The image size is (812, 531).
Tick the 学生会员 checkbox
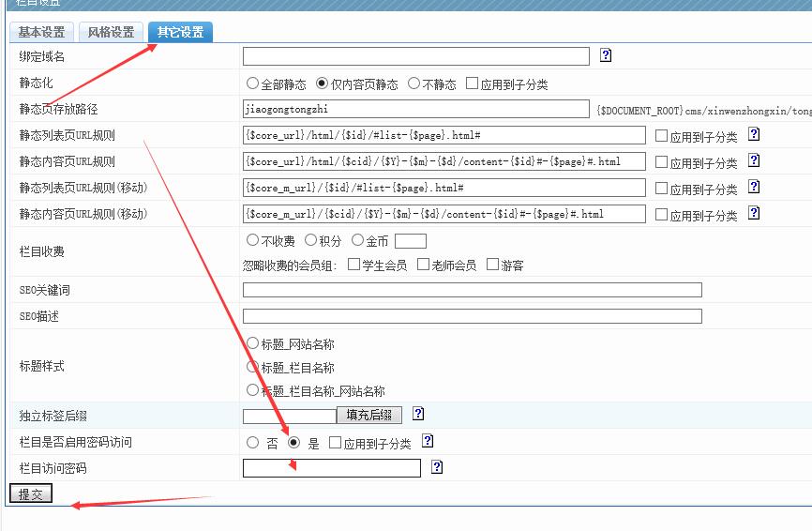[x=354, y=265]
